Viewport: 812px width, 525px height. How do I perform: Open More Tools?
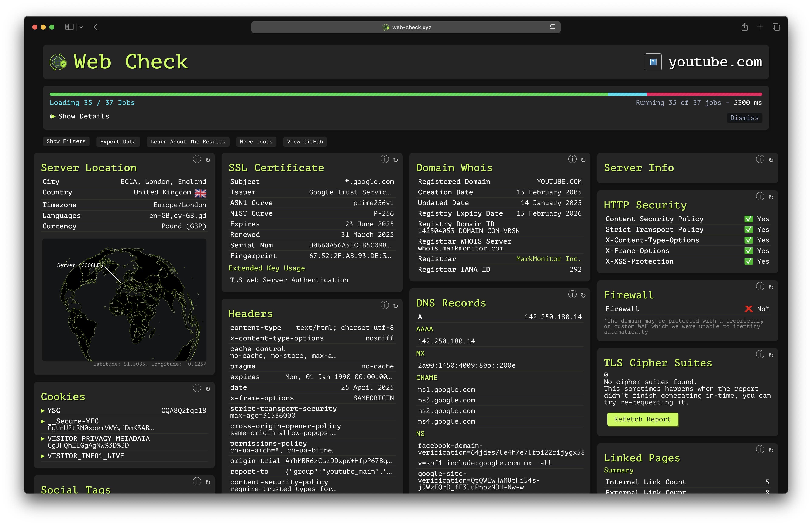click(x=256, y=142)
